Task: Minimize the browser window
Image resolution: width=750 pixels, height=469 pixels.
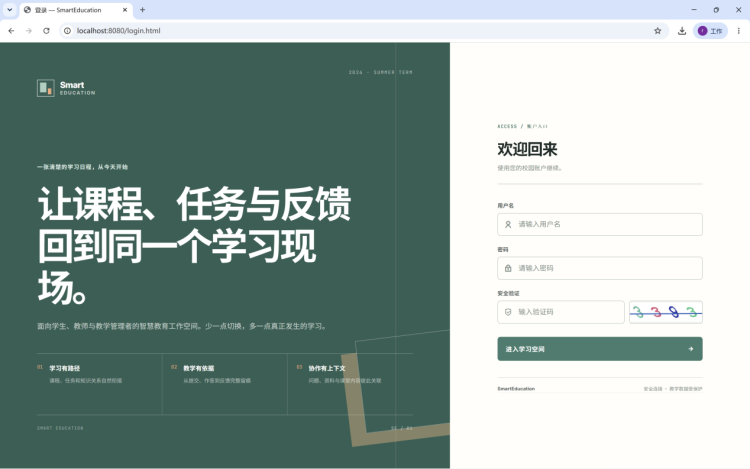Action: (x=694, y=10)
